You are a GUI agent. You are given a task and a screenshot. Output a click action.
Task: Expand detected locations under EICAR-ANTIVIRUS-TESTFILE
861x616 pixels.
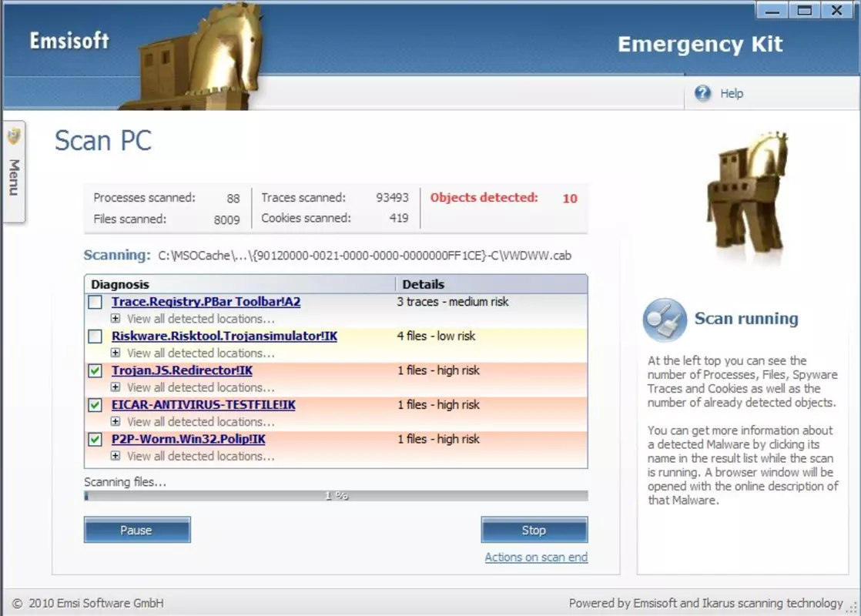tap(116, 422)
